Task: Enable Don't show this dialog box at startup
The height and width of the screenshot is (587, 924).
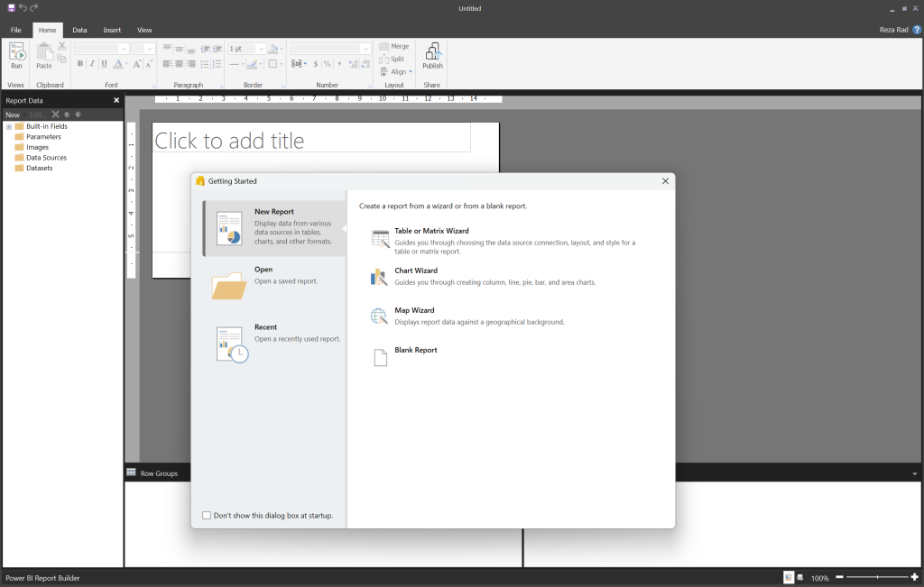Action: click(207, 516)
